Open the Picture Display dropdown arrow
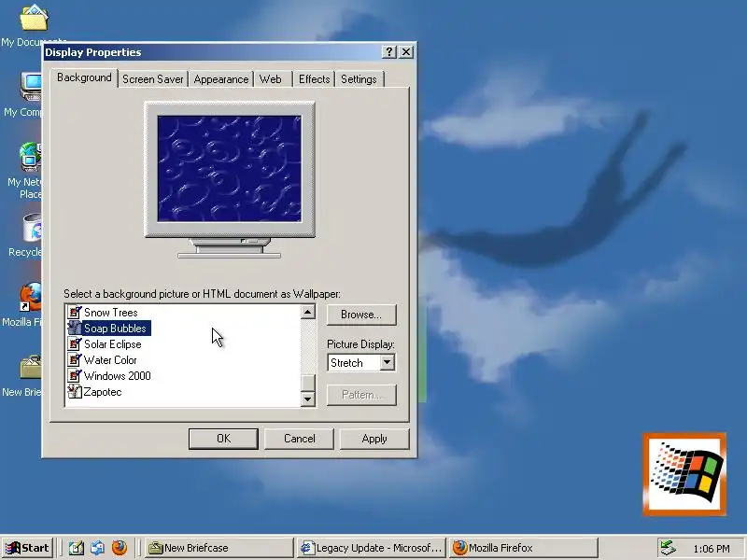Image resolution: width=747 pixels, height=560 pixels. [x=387, y=362]
